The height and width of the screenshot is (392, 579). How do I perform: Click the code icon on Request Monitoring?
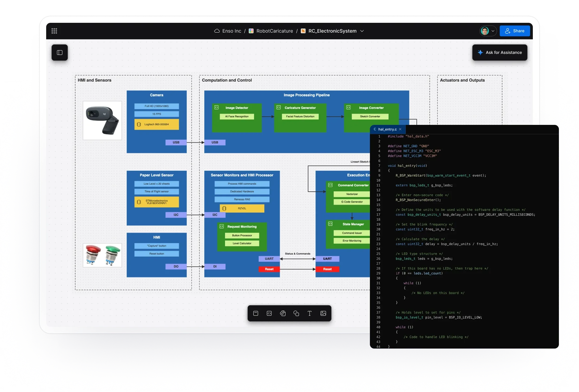[222, 226]
